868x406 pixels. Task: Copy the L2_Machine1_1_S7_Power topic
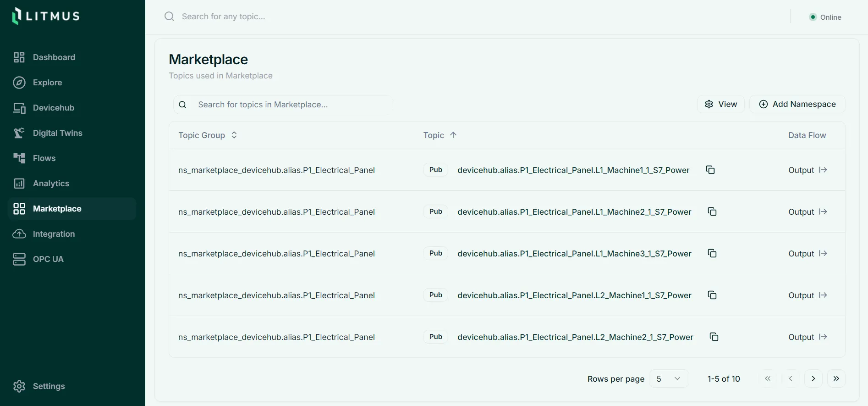[712, 295]
